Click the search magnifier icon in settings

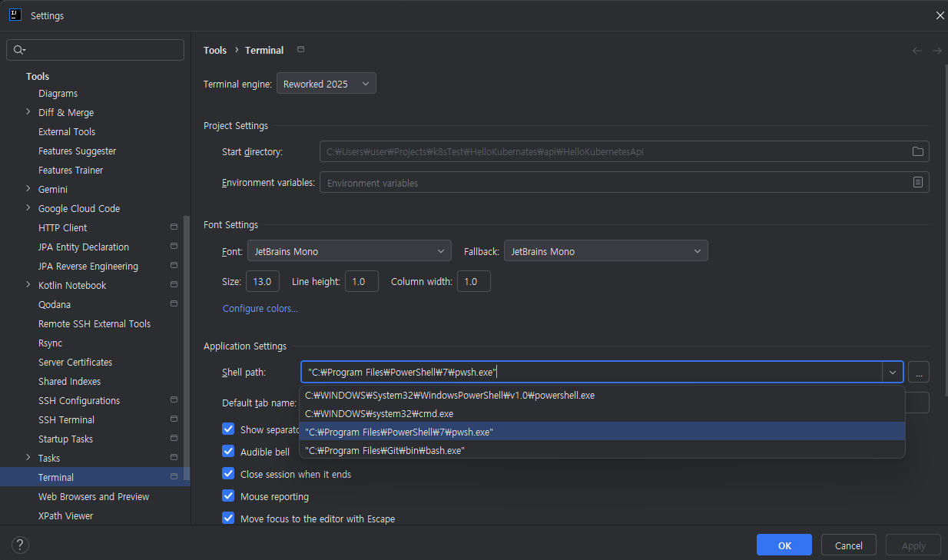20,50
